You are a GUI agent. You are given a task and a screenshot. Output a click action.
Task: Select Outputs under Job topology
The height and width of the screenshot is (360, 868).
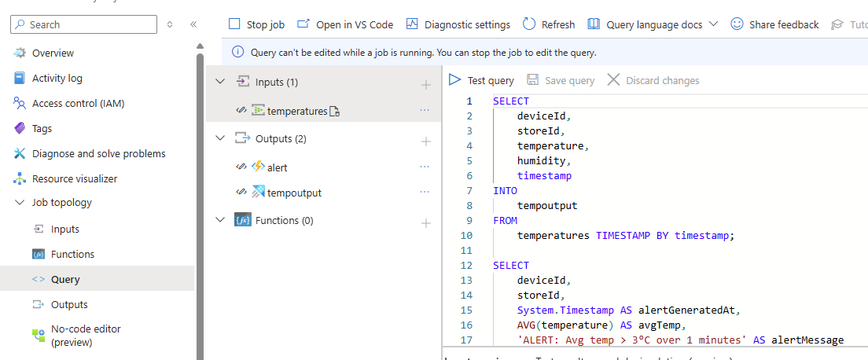click(69, 305)
